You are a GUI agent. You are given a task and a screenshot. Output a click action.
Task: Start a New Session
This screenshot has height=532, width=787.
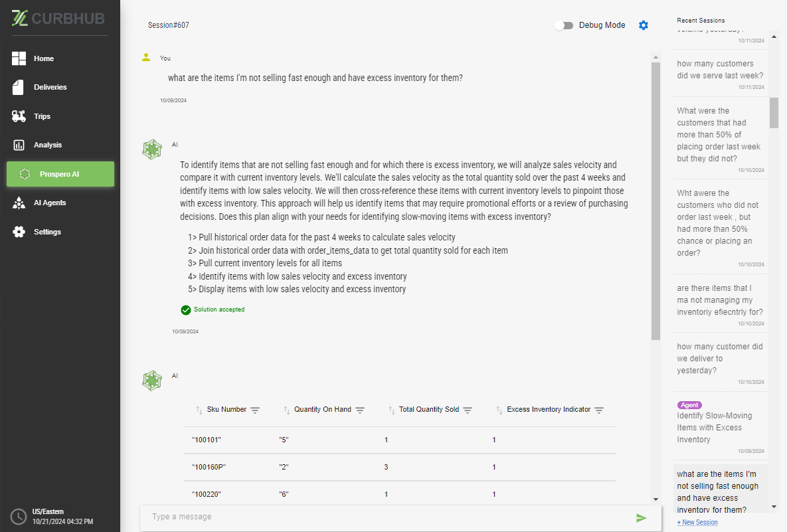coord(697,522)
